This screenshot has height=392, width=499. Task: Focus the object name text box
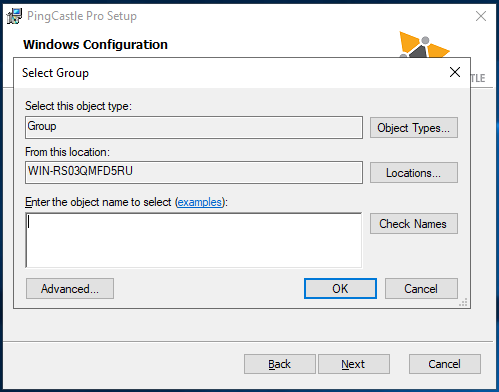(x=194, y=240)
